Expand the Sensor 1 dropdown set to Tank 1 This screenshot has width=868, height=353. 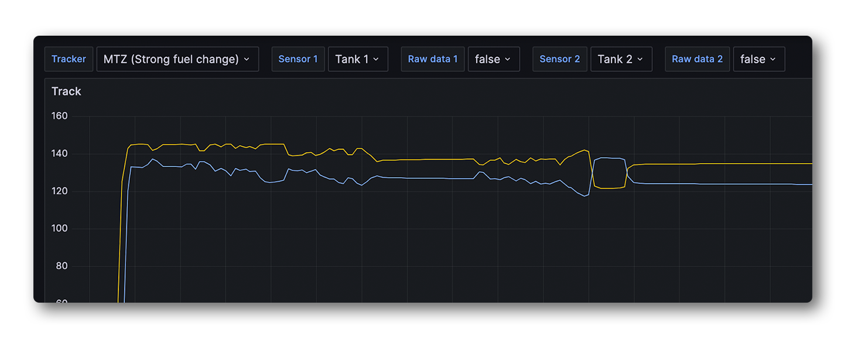click(358, 59)
